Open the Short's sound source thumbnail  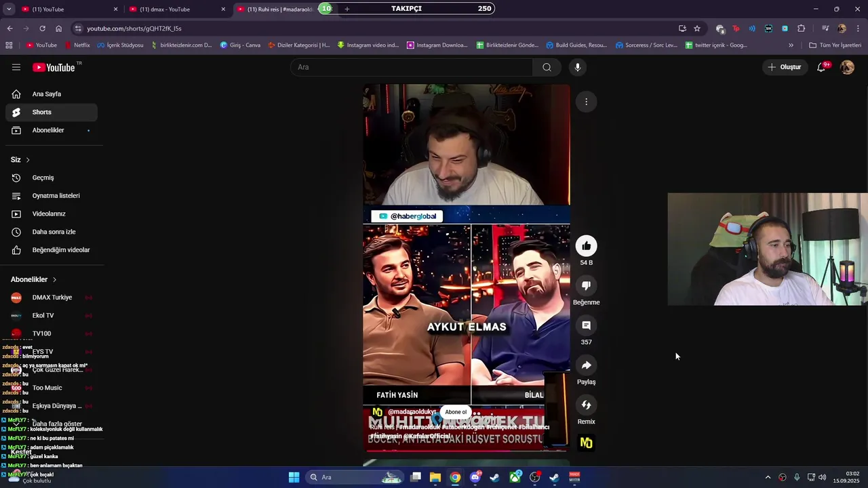587,443
